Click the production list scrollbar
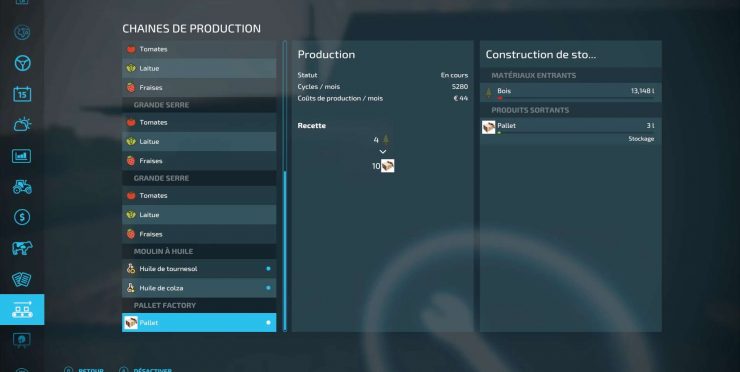 [x=285, y=251]
